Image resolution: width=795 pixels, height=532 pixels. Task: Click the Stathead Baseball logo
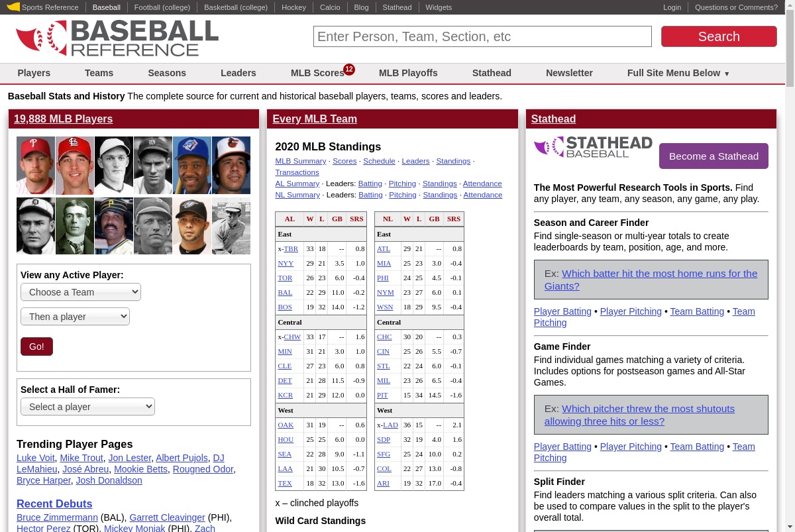click(593, 147)
